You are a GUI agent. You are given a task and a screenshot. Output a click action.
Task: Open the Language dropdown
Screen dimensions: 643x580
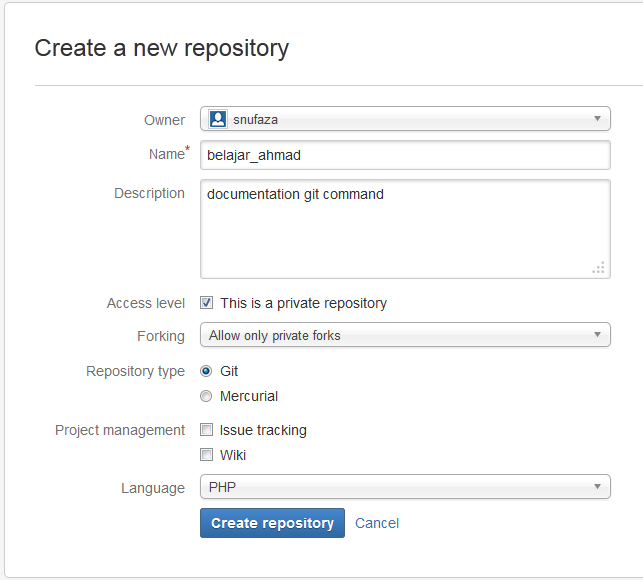(x=405, y=487)
